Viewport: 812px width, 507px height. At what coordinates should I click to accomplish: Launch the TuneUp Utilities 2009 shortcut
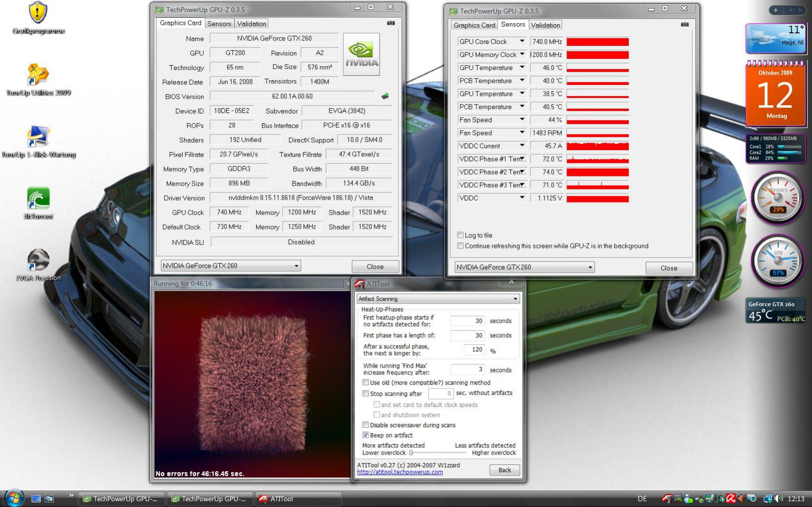(38, 80)
